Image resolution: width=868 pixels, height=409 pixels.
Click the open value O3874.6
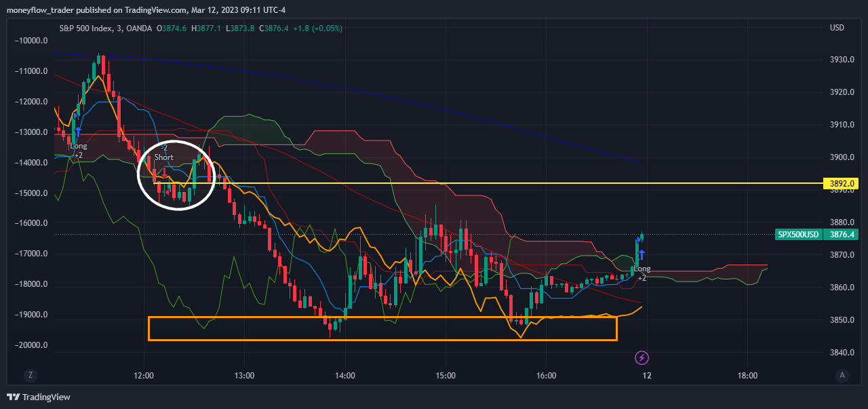(173, 28)
